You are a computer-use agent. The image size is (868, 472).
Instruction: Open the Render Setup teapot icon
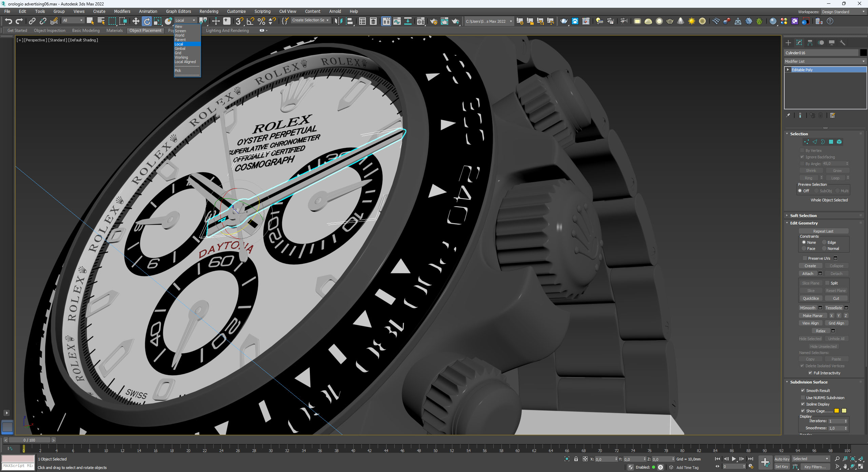433,21
